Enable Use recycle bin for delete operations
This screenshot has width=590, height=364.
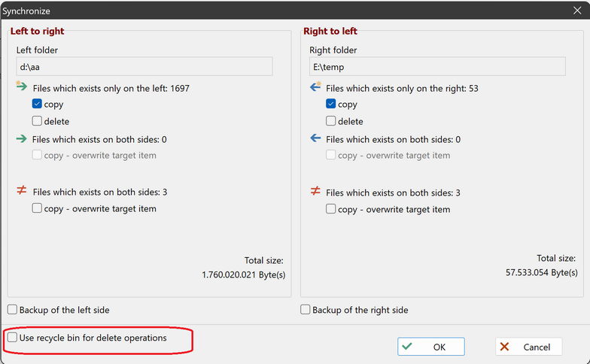(x=13, y=338)
